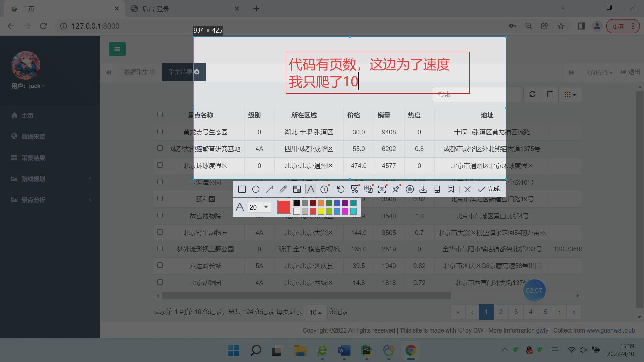Open the www.guanwai.club link in footer
The width and height of the screenshot is (644, 362).
click(x=611, y=330)
